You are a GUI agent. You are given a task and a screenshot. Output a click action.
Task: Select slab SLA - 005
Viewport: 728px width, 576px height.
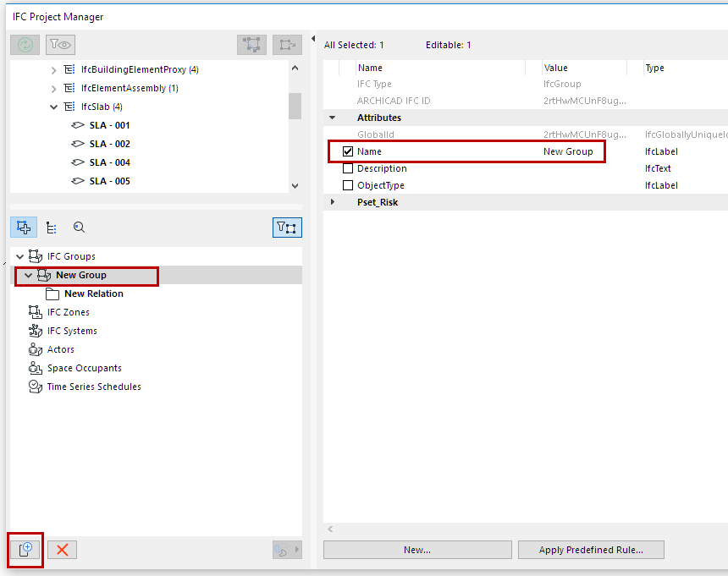pyautogui.click(x=109, y=181)
